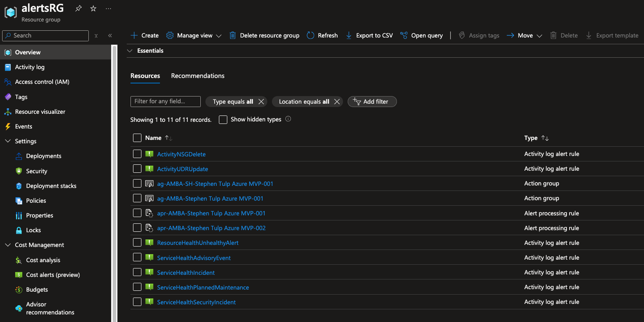The width and height of the screenshot is (644, 322).
Task: Select the ActivityUDRUpdate row checkbox
Action: pos(137,169)
